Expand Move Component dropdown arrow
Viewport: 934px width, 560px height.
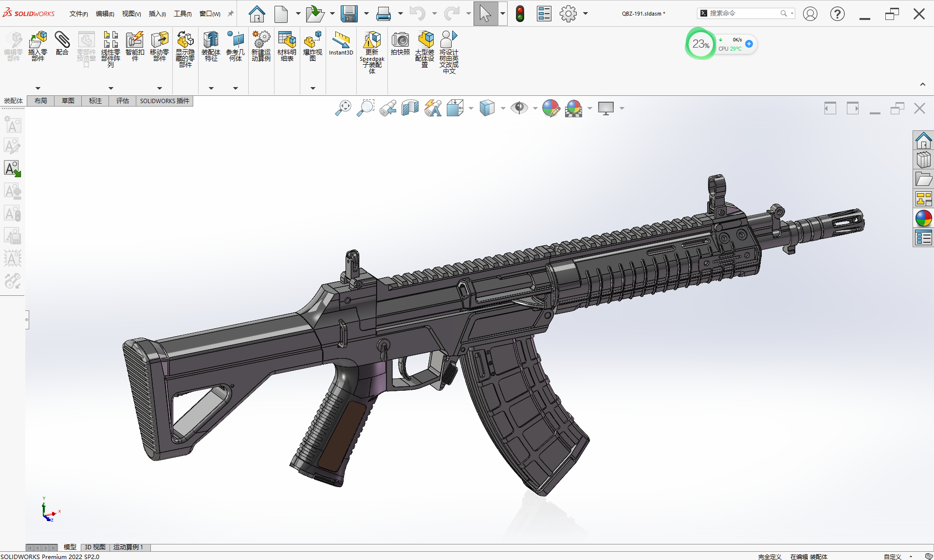(x=160, y=88)
